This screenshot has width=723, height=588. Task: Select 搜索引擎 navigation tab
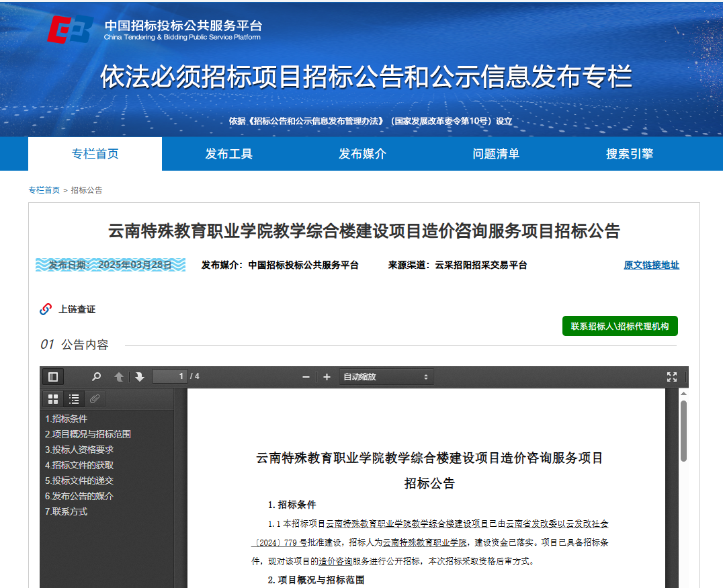pyautogui.click(x=630, y=154)
